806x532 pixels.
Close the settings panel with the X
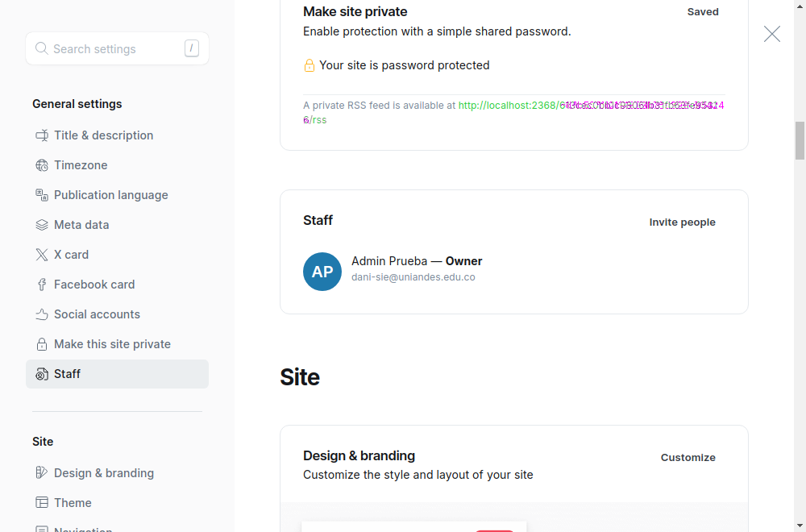[x=771, y=34]
